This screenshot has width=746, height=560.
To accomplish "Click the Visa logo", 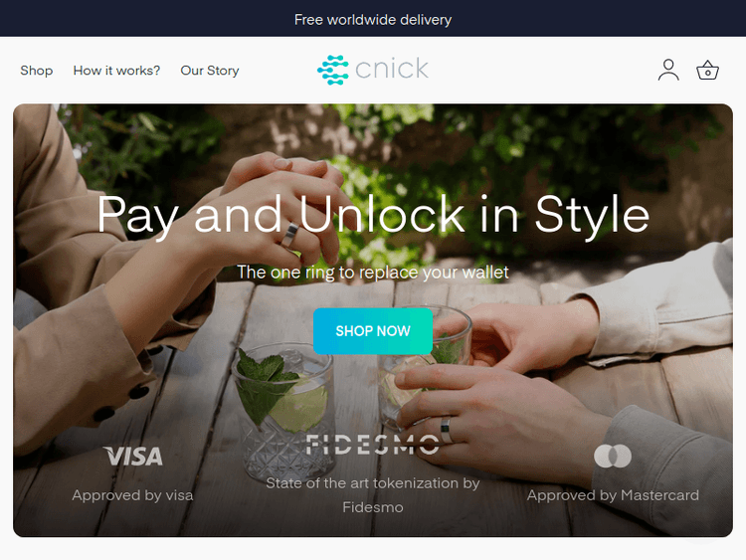I will click(132, 457).
